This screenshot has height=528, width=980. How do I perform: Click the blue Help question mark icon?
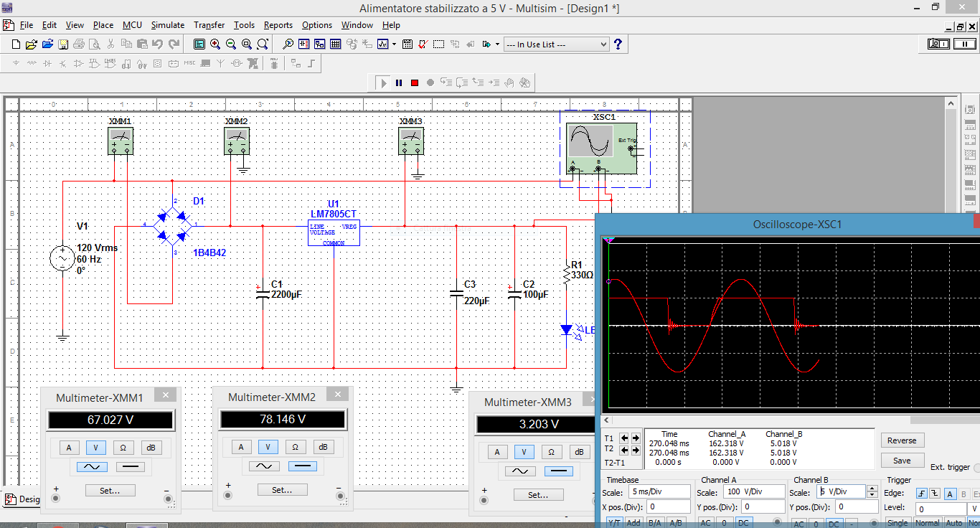coord(618,44)
